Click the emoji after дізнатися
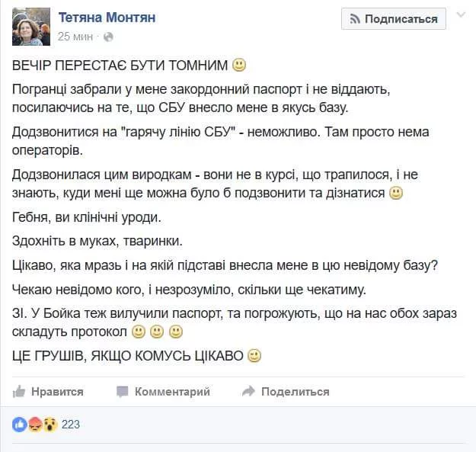The image size is (476, 452). [395, 194]
